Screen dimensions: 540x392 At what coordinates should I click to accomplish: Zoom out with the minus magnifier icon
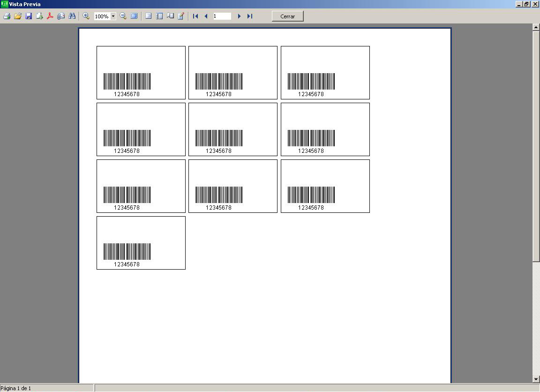click(x=123, y=16)
